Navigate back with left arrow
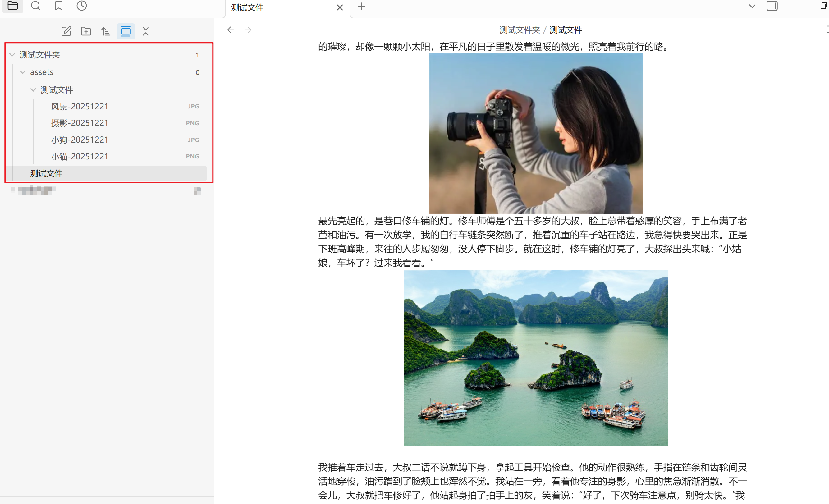Image resolution: width=829 pixels, height=504 pixels. tap(231, 30)
